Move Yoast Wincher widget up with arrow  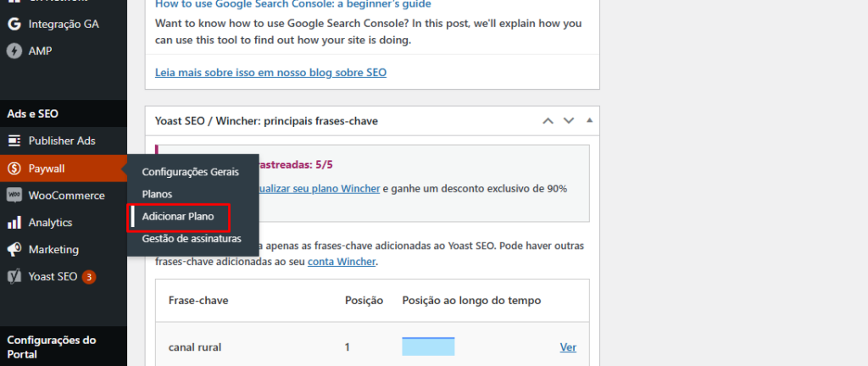[548, 120]
